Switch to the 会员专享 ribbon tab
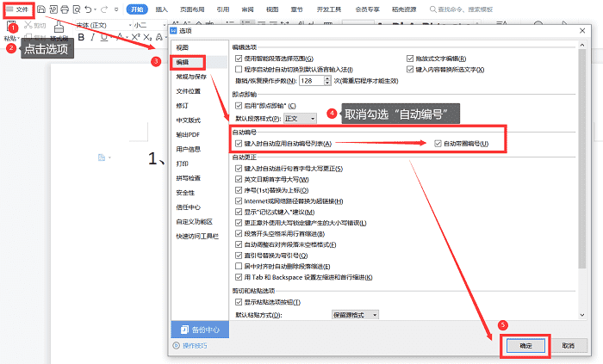The height and width of the screenshot is (364, 603). pos(367,9)
